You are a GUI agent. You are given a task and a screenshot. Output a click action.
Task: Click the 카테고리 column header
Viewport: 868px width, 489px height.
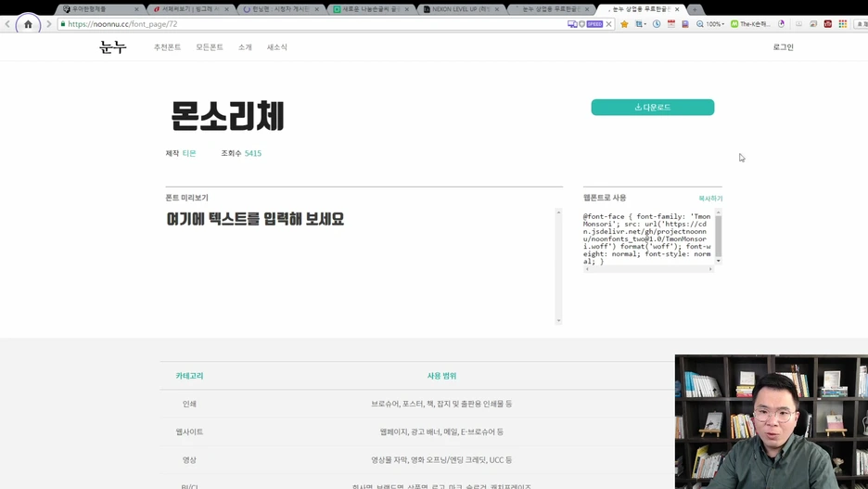[189, 376]
